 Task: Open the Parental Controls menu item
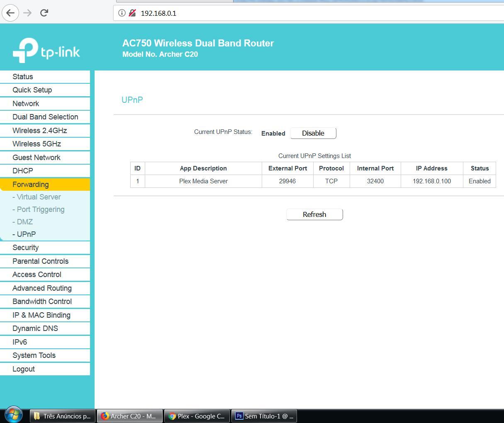[45, 261]
